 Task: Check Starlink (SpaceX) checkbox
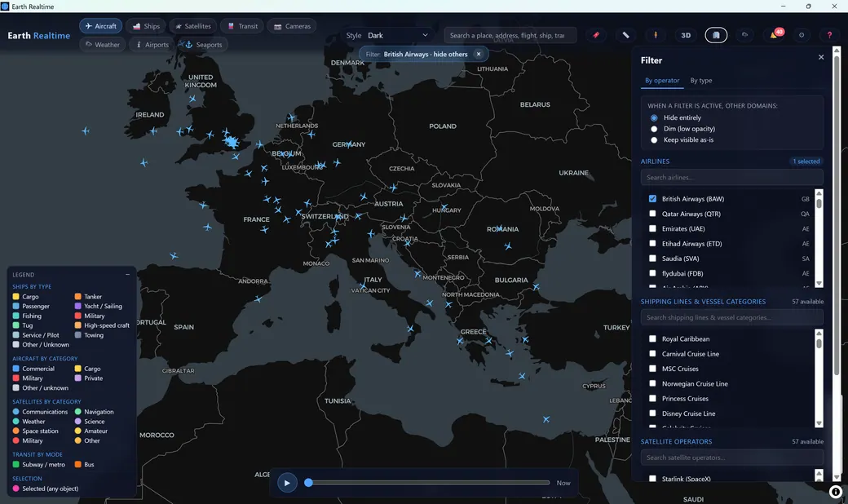coord(652,479)
